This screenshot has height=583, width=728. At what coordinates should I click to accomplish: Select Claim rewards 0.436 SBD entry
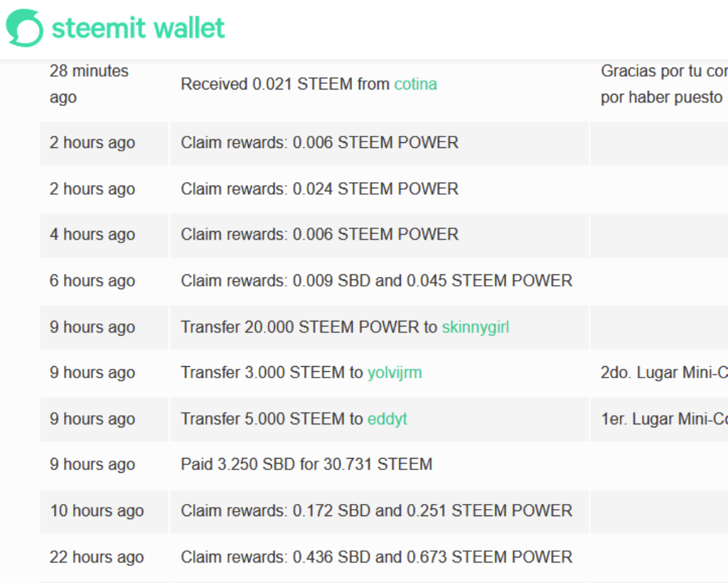(x=377, y=557)
